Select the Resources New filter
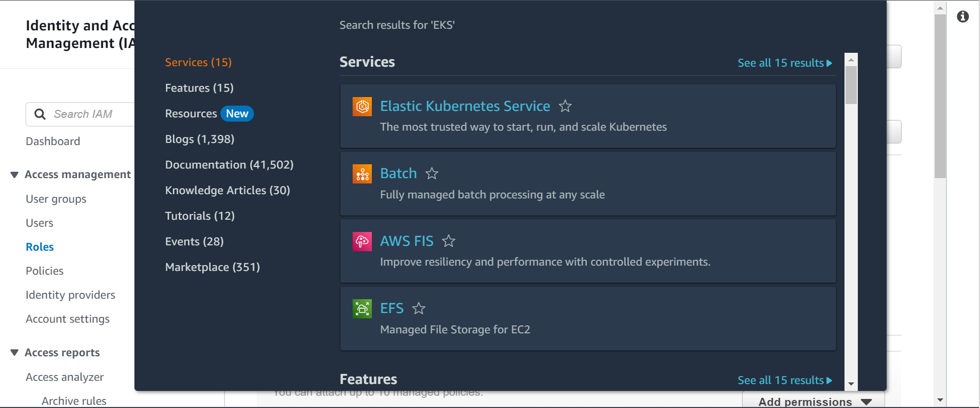Screen dimensions: 980x408 tap(209, 114)
